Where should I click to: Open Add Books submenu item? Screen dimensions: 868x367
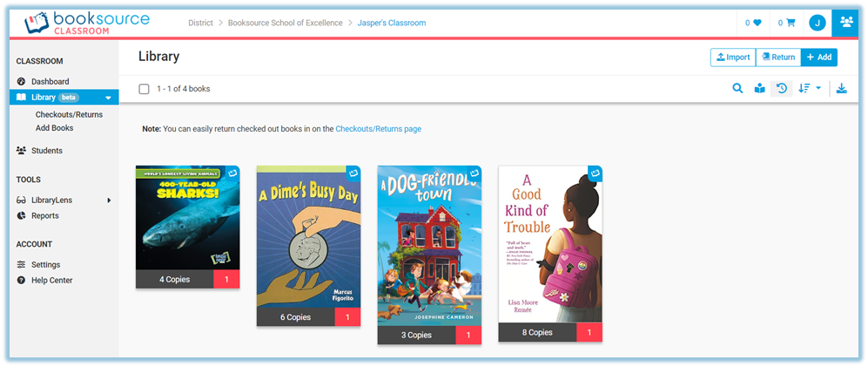54,128
